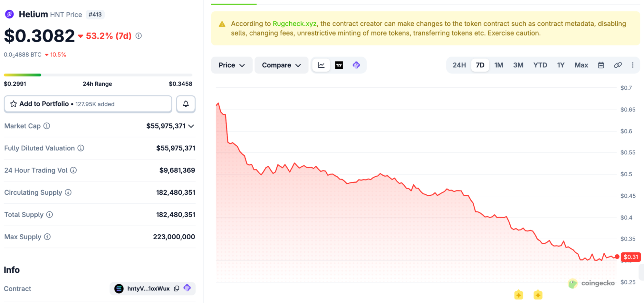
Task: Click the $0.31 current price label on chart
Action: [x=631, y=257]
